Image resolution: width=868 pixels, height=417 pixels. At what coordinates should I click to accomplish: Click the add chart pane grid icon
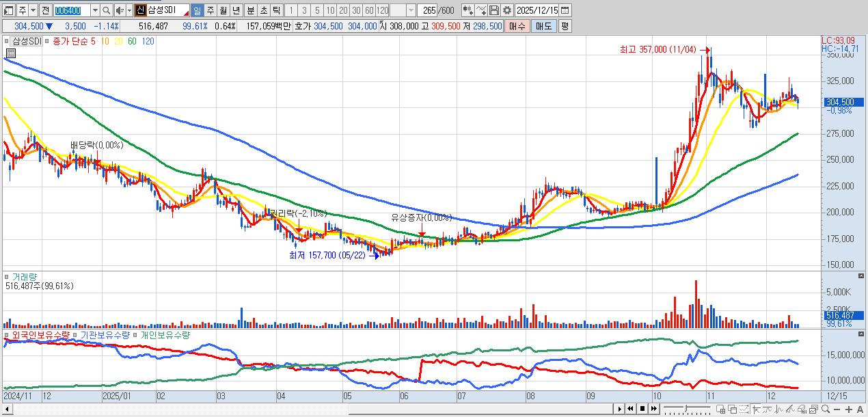tap(721, 409)
